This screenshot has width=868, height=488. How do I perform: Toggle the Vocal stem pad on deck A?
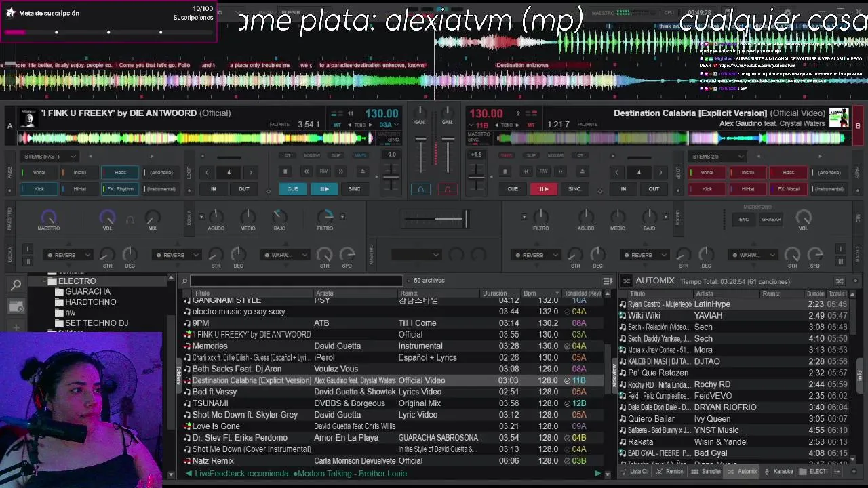(39, 173)
